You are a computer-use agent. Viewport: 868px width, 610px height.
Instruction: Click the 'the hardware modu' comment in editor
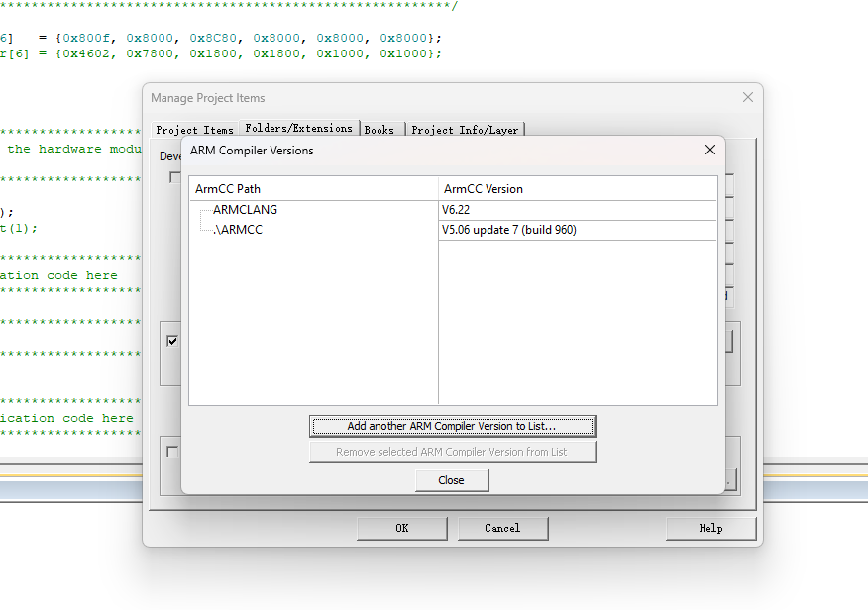point(74,149)
